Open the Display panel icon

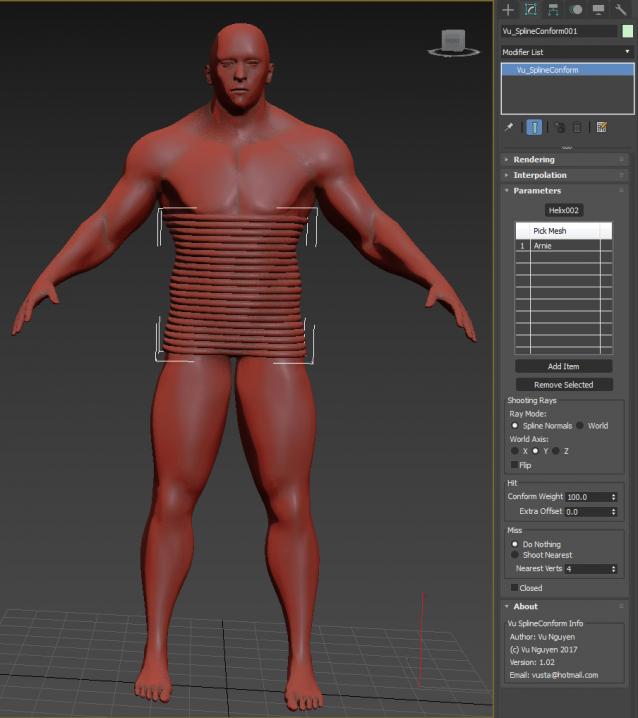click(x=598, y=10)
